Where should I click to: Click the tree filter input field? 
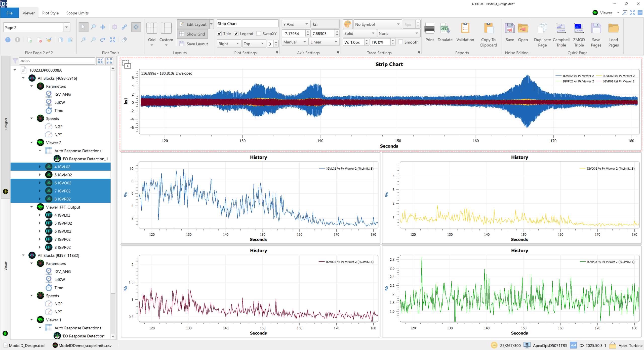pyautogui.click(x=57, y=61)
